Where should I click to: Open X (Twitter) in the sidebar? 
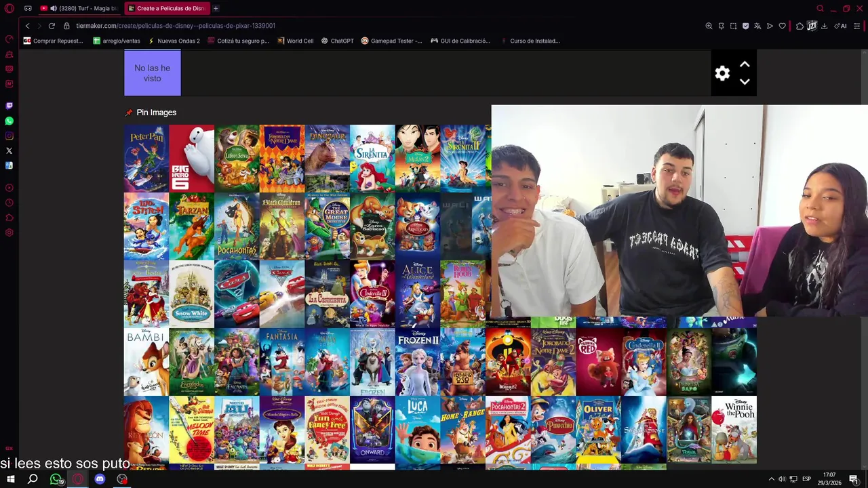pyautogui.click(x=9, y=150)
